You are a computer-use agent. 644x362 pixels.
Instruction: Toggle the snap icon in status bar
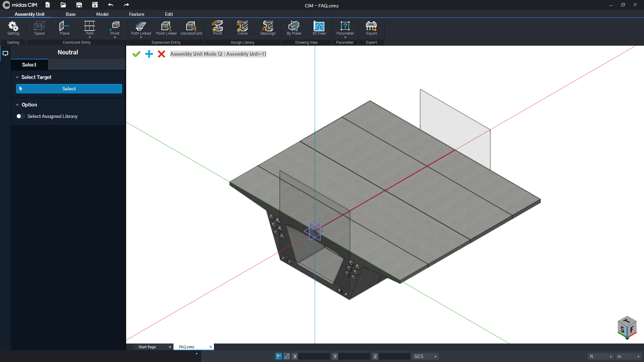point(279,356)
